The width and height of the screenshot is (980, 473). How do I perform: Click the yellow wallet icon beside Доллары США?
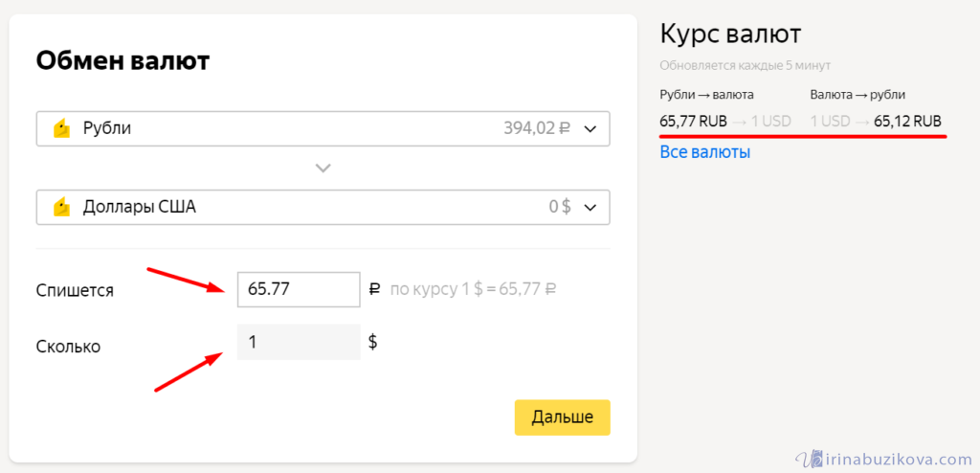pyautogui.click(x=61, y=207)
